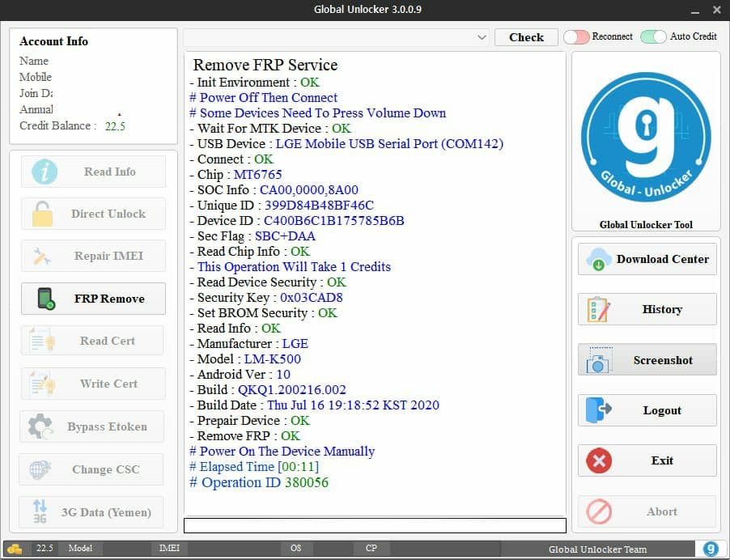Click the Screenshot camera icon

(599, 361)
